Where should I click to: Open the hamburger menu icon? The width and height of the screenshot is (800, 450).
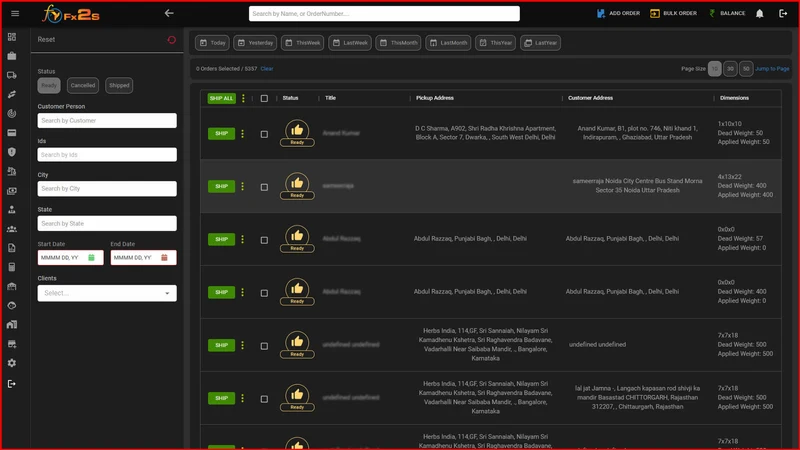coord(15,13)
